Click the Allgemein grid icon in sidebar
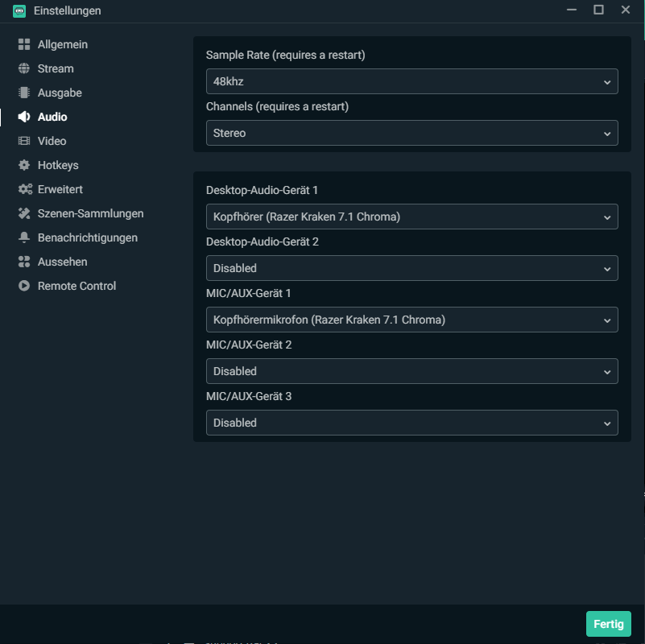Screen dimensions: 645x644 coord(24,44)
